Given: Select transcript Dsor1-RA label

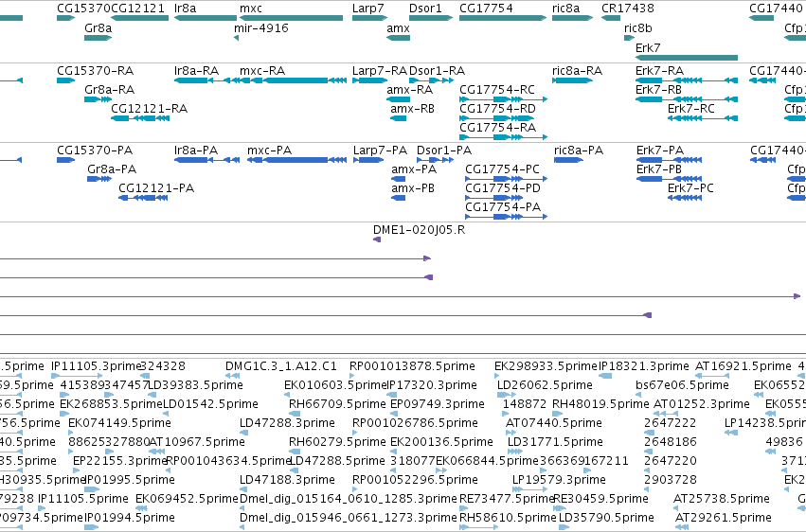Looking at the screenshot, I should (x=437, y=70).
